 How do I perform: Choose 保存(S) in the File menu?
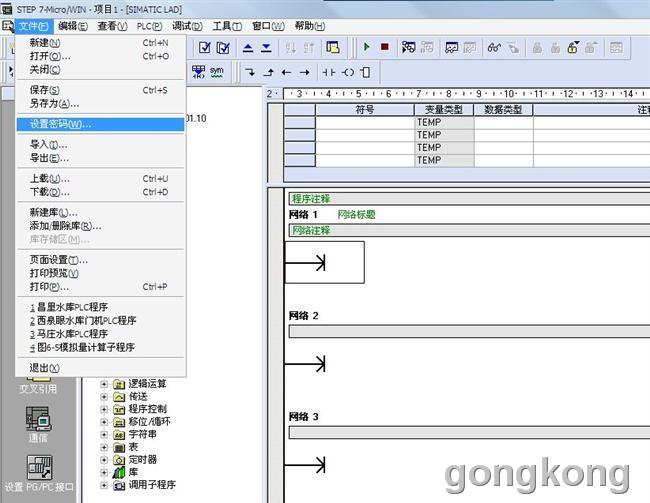click(x=100, y=90)
